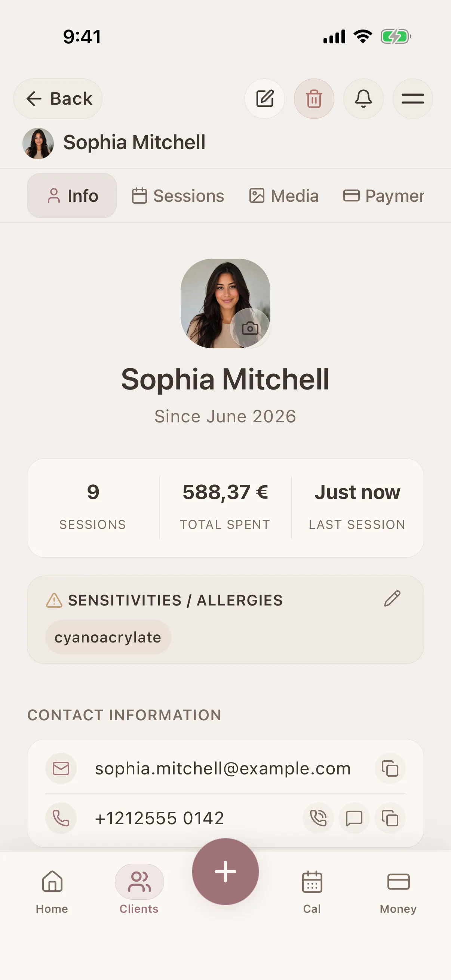Viewport: 451px width, 980px height.
Task: Tap the edit client pencil-square icon
Action: point(264,99)
